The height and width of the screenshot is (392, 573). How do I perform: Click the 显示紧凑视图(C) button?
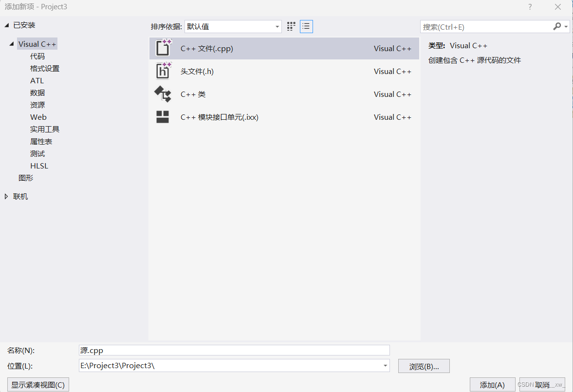38,385
